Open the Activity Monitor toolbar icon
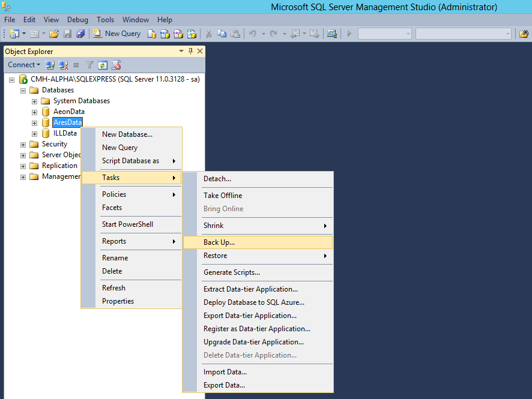Image resolution: width=532 pixels, height=399 pixels. tap(331, 34)
